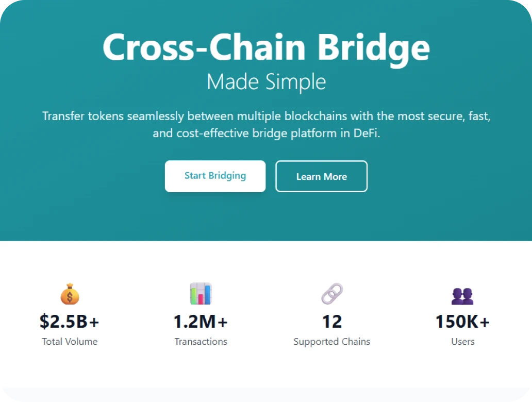The image size is (532, 402).
Task: Click the chain link icon for Supported Chains
Action: (331, 293)
